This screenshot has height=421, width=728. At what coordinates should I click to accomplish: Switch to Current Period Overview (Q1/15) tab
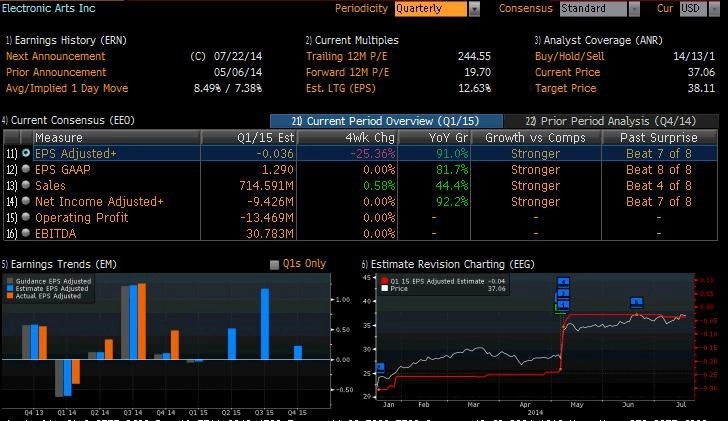click(386, 121)
